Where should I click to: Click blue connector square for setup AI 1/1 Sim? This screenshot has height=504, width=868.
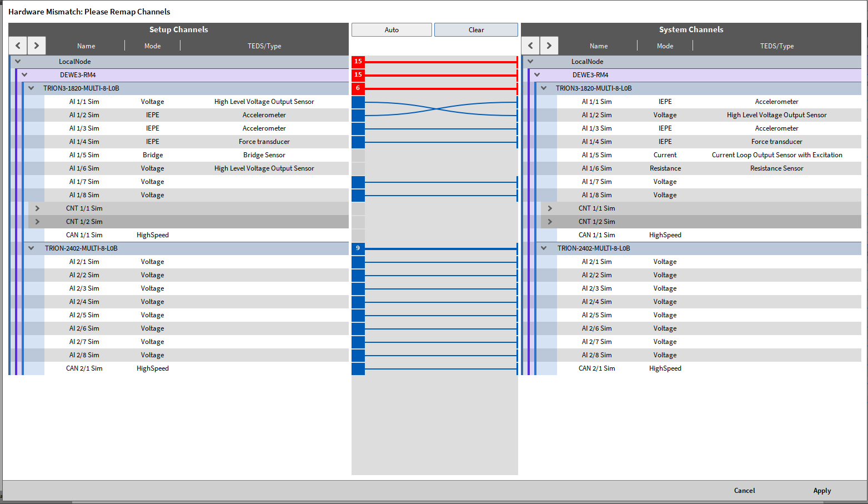(x=358, y=102)
